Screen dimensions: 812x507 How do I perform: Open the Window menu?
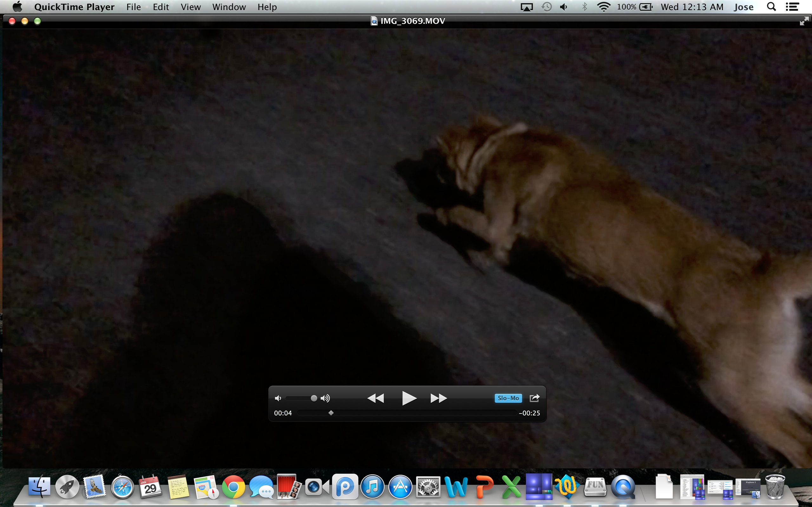click(229, 7)
